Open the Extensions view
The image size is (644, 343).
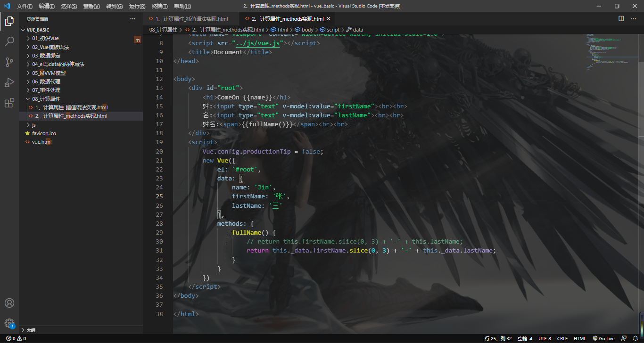point(9,103)
